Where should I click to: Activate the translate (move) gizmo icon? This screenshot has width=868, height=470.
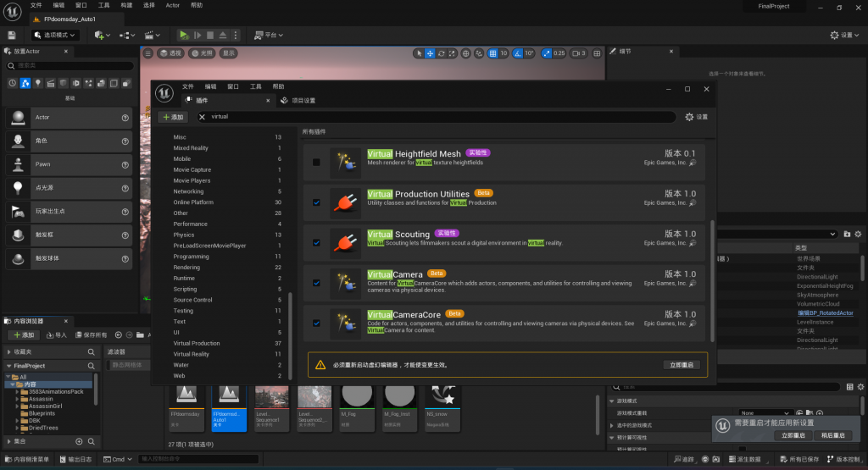(430, 53)
